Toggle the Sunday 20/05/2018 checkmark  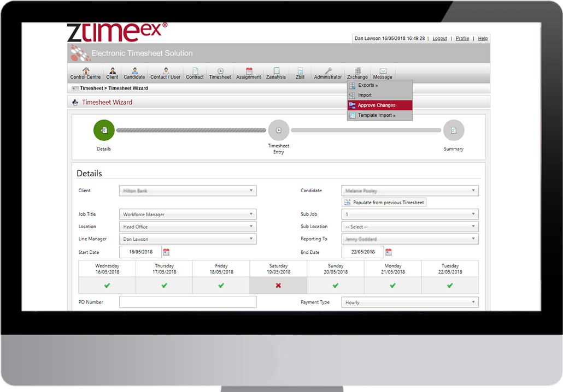coord(336,286)
